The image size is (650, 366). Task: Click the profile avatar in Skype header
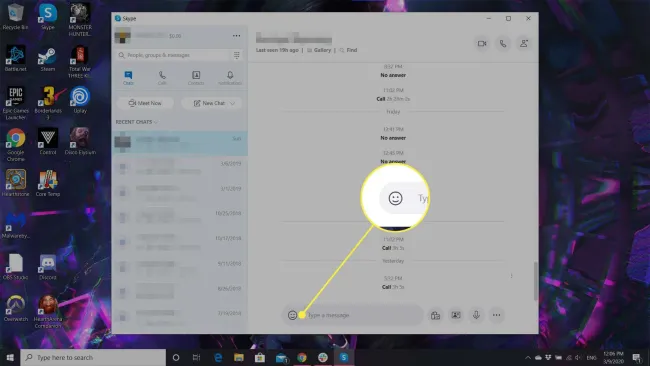[x=123, y=36]
